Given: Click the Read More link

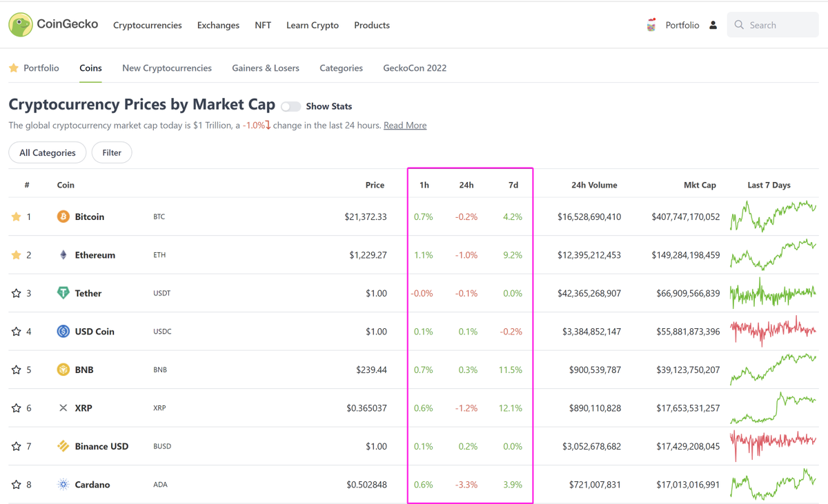Looking at the screenshot, I should click(405, 125).
